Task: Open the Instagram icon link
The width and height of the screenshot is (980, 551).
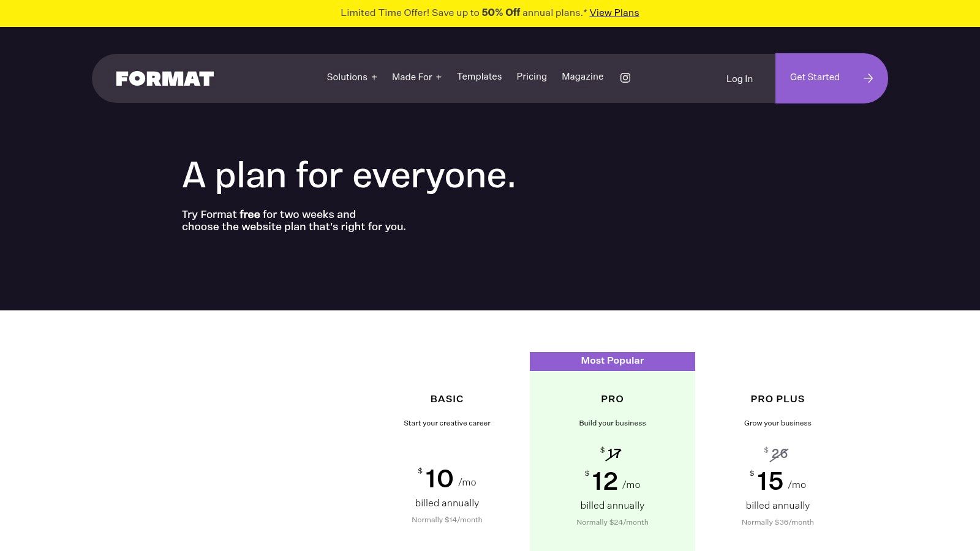Action: tap(625, 78)
